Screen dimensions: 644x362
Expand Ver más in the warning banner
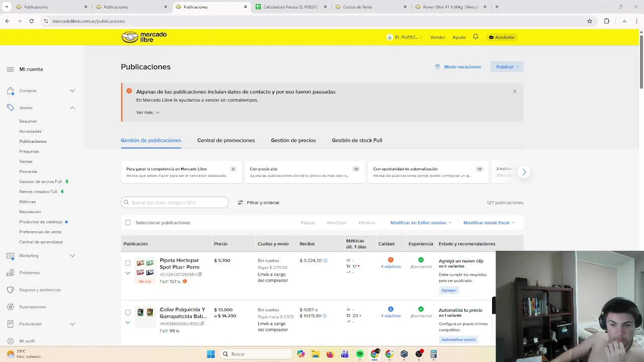pyautogui.click(x=148, y=113)
